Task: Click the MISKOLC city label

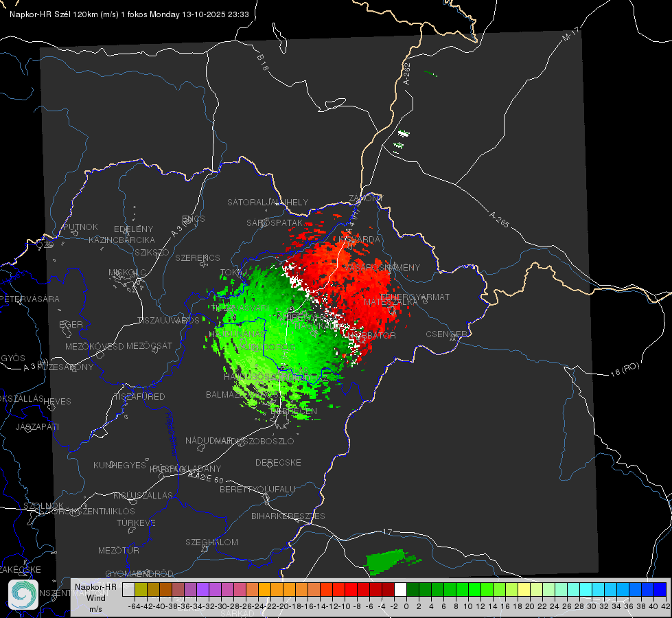Action: coord(127,273)
